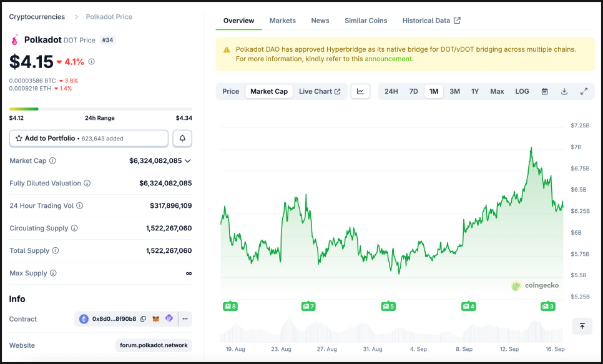Open the calendar date range picker
The width and height of the screenshot is (603, 364).
[544, 91]
